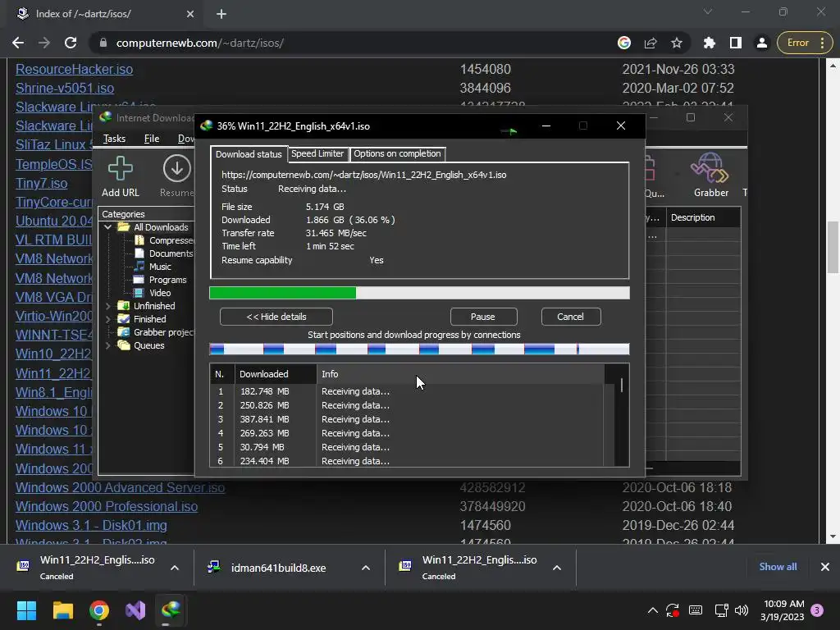Open Windows 3.1 - Disk01.img link

(91, 525)
